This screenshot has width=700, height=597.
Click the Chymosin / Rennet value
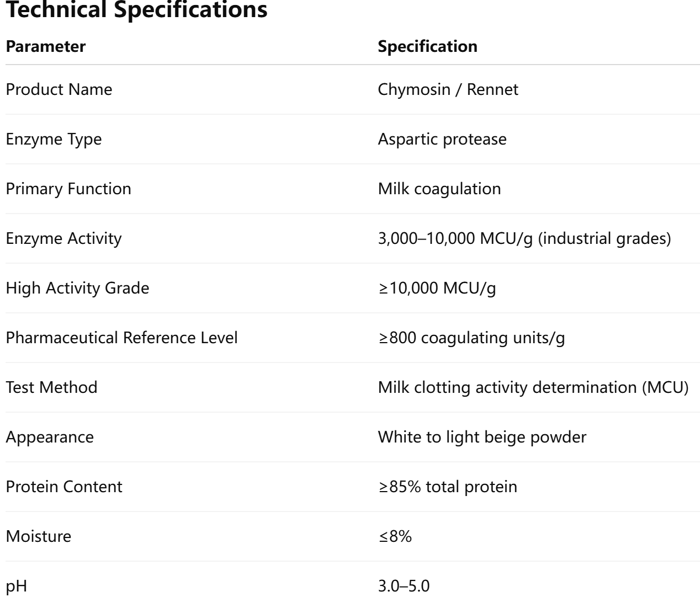pyautogui.click(x=448, y=89)
